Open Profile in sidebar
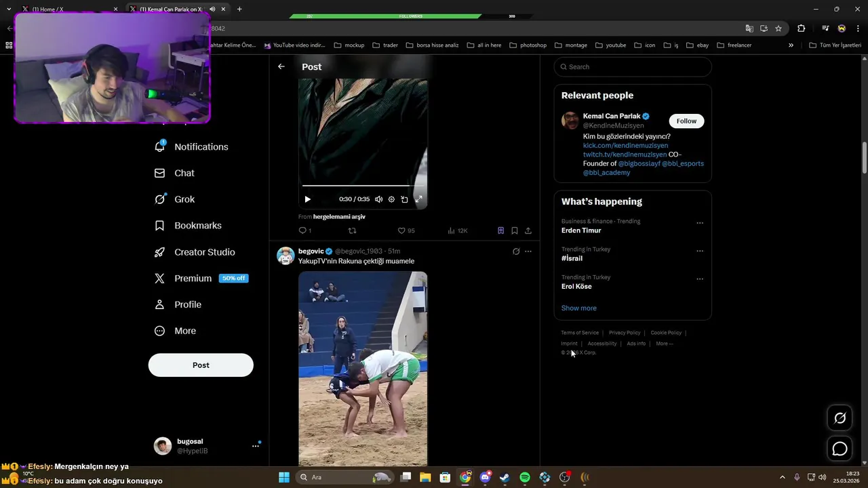The height and width of the screenshot is (488, 868). tap(178, 304)
